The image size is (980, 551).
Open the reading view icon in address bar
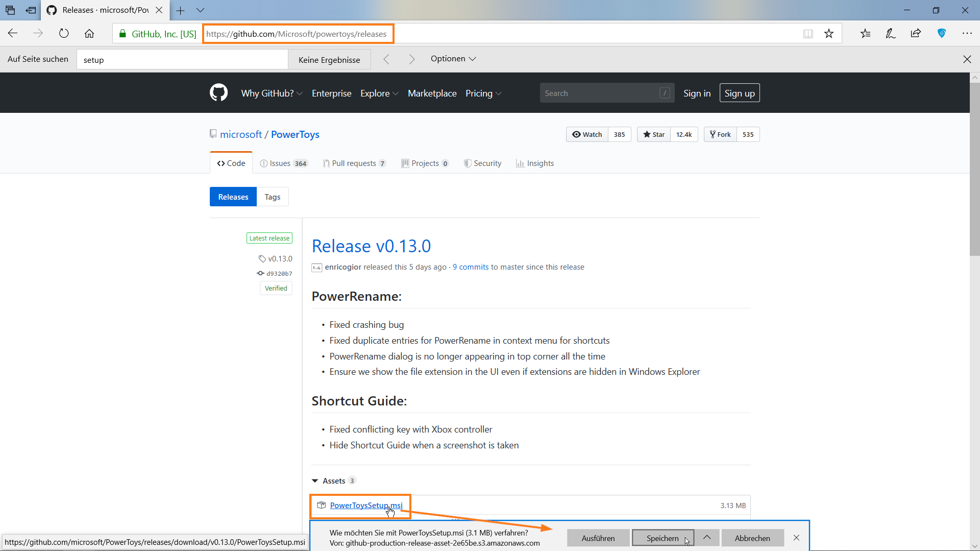[808, 34]
